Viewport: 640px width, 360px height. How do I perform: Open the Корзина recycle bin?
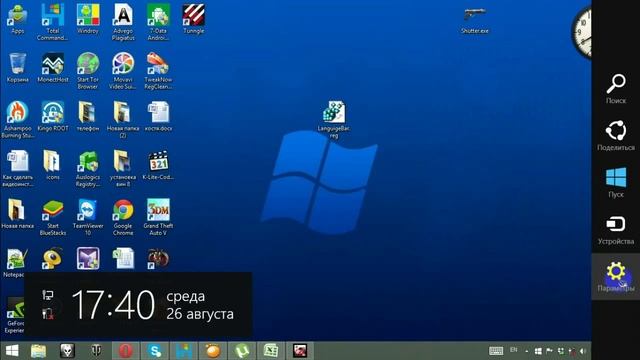pos(18,68)
